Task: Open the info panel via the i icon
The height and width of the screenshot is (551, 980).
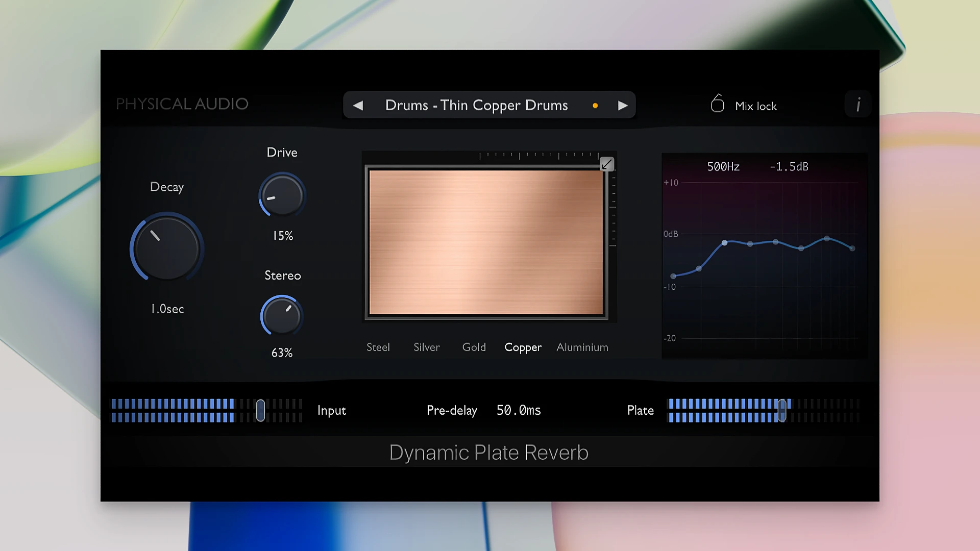Action: (858, 104)
